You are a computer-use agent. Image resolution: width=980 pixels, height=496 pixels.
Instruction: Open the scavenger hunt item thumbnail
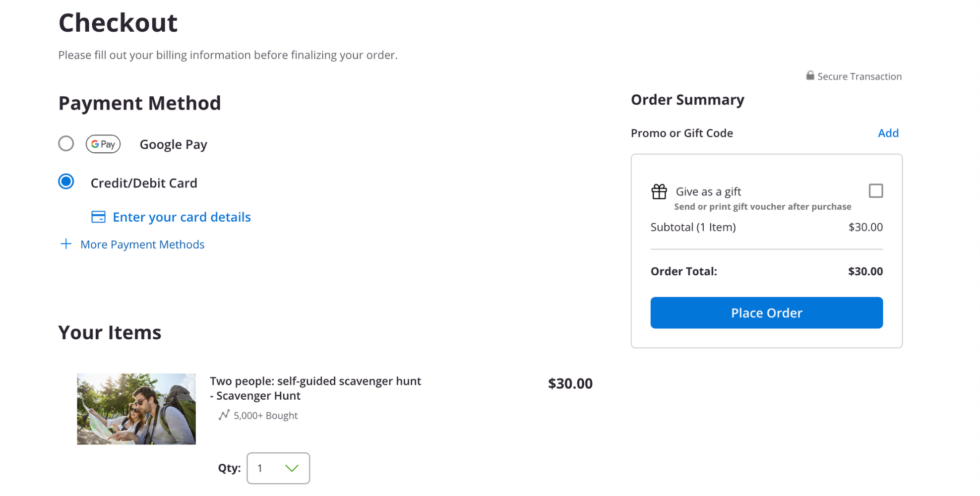pyautogui.click(x=136, y=409)
